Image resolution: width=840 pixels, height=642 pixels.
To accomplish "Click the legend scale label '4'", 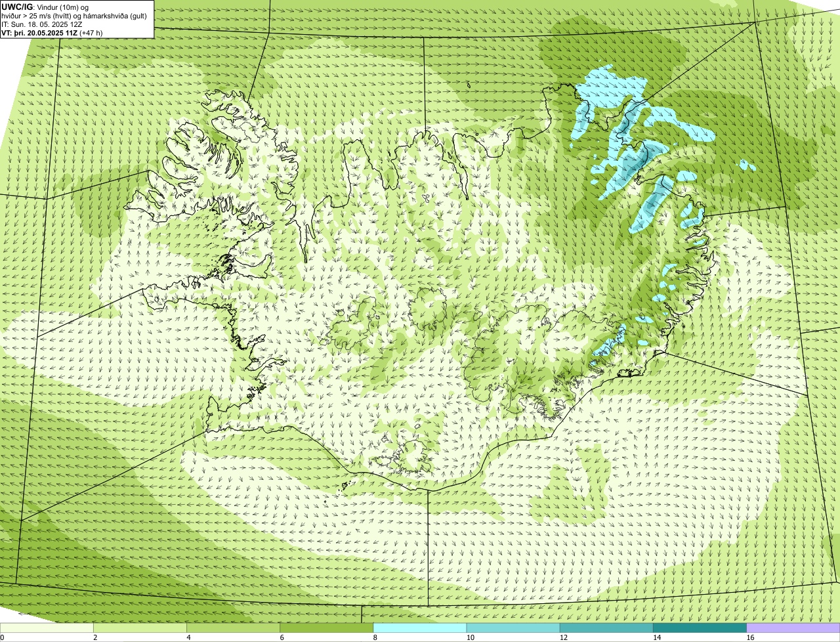I will pyautogui.click(x=188, y=637).
